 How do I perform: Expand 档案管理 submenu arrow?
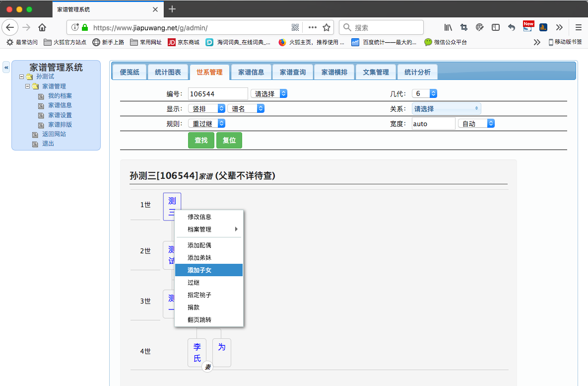(236, 229)
